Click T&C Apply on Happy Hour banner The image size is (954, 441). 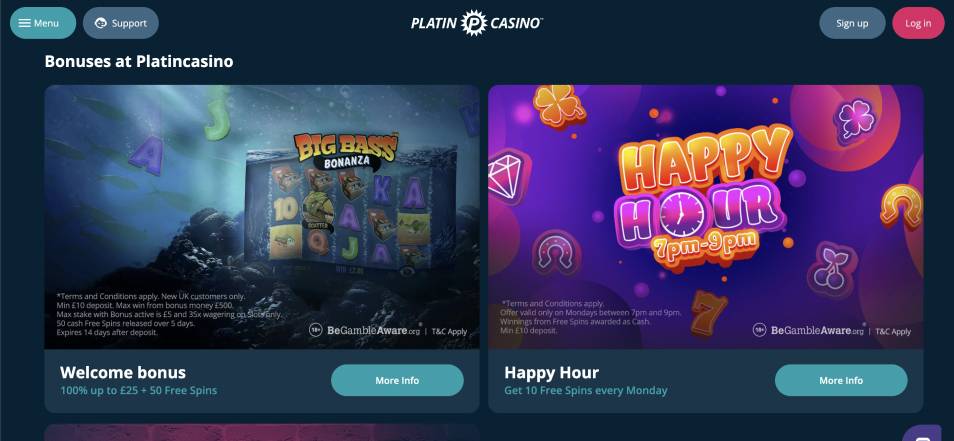[893, 332]
